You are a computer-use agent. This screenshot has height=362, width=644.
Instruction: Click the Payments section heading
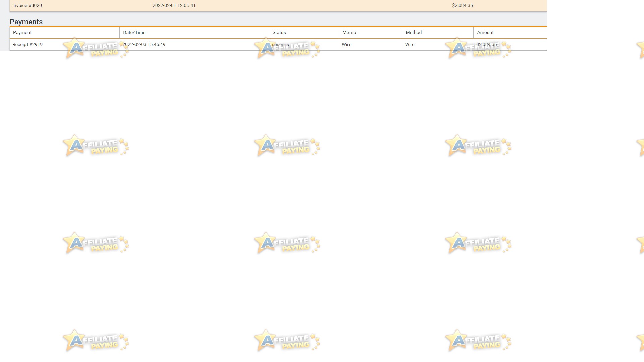[x=26, y=22]
